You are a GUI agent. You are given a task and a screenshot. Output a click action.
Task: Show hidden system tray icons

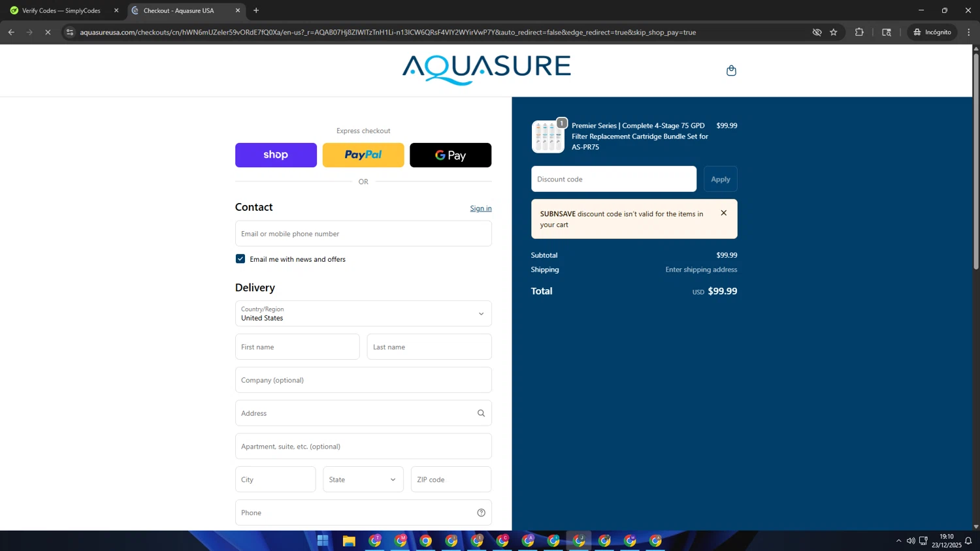898,541
